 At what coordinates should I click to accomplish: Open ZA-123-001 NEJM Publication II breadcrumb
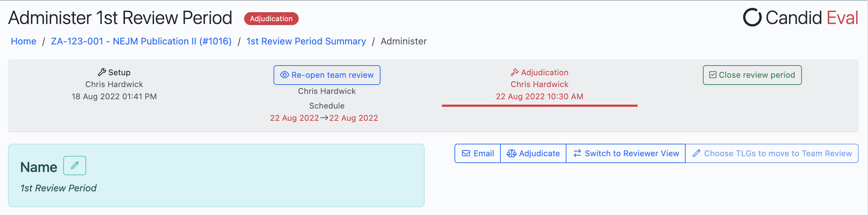coord(142,41)
